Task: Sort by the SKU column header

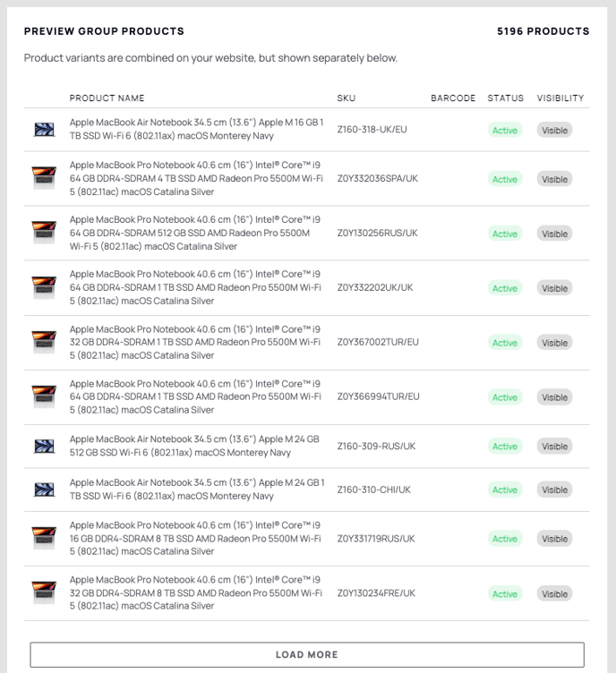Action: (346, 98)
